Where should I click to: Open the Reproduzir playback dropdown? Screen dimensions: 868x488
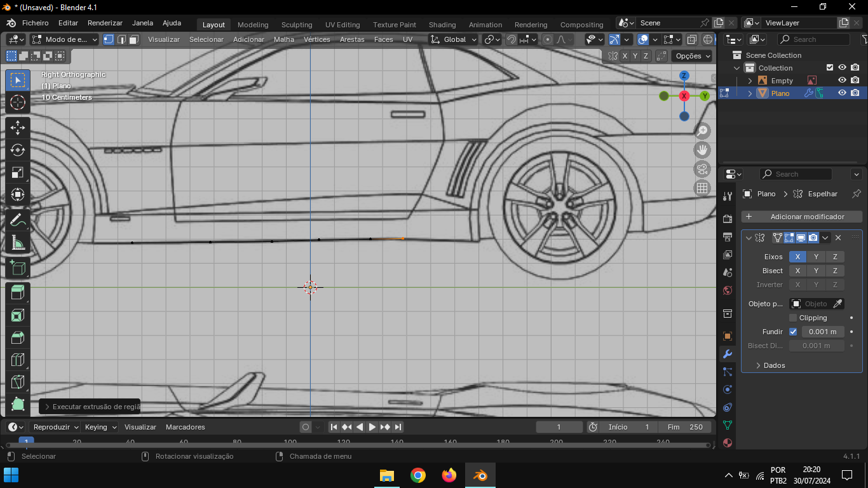click(56, 427)
